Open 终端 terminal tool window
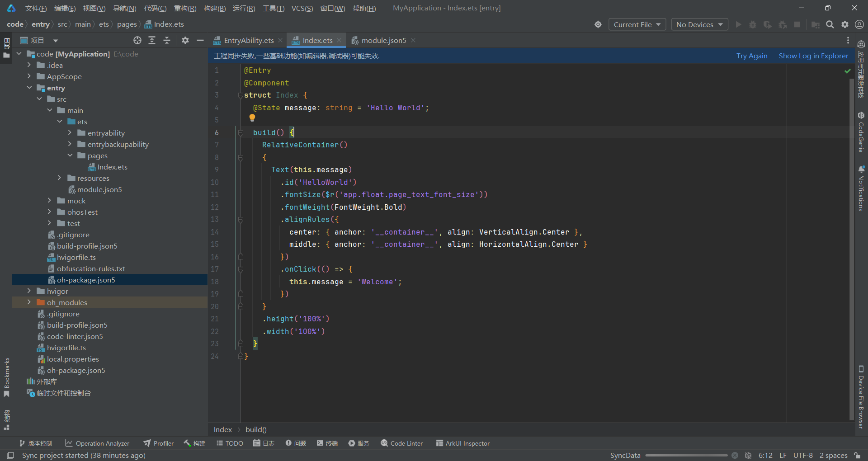This screenshot has width=868, height=461. (x=327, y=443)
